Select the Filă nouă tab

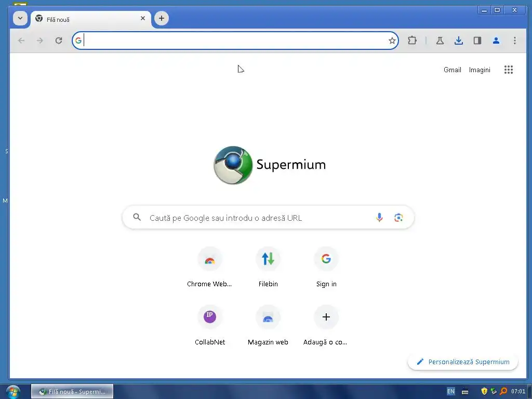pos(91,20)
